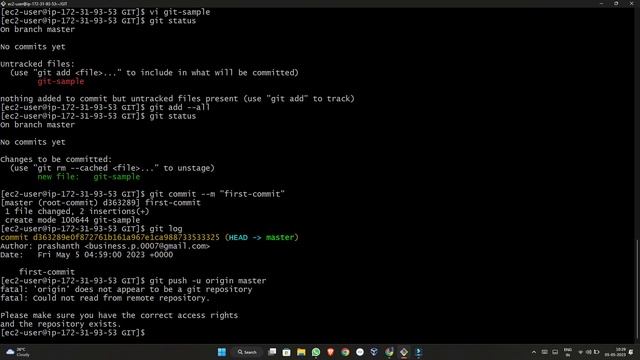
Task: Open the PowerShell-style icon in the taskbar
Action: pos(418,352)
